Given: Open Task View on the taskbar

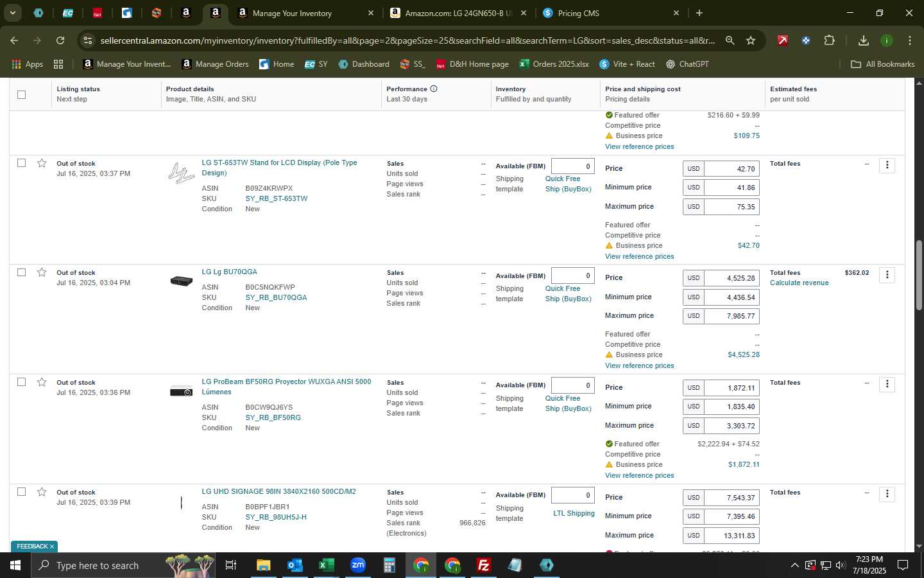Looking at the screenshot, I should 231,565.
